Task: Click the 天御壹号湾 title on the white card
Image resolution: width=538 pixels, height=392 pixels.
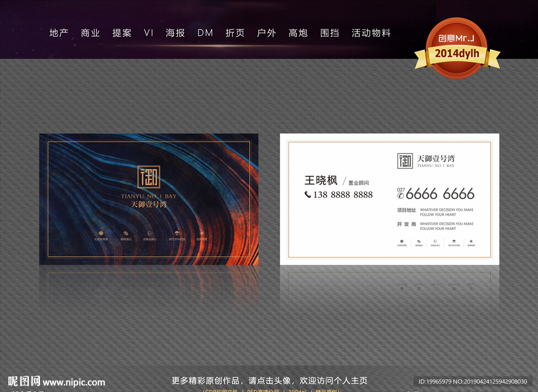Action: 436,158
